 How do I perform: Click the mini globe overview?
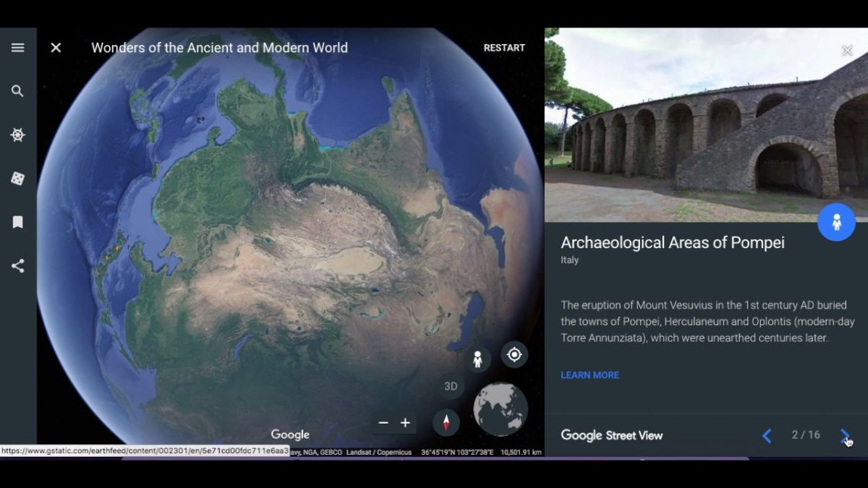[501, 409]
